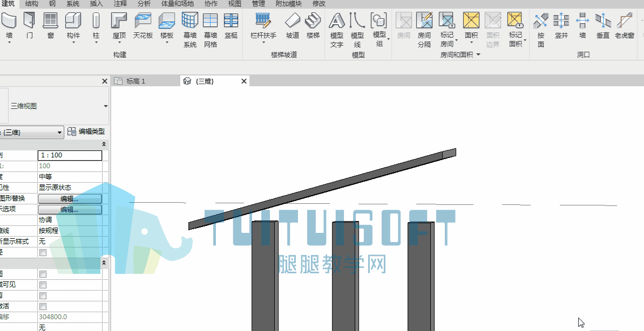Toggle the checkbox above the 激活 row
The height and width of the screenshot is (331, 644).
(43, 295)
